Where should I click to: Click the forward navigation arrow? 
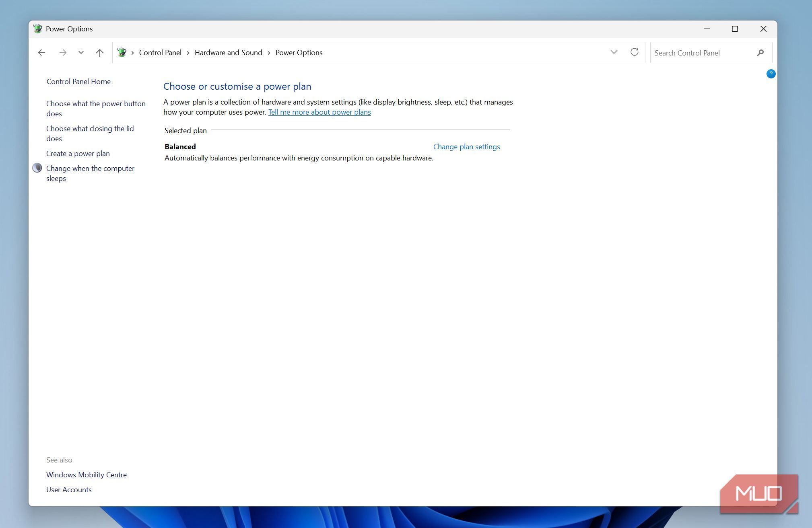click(x=63, y=53)
